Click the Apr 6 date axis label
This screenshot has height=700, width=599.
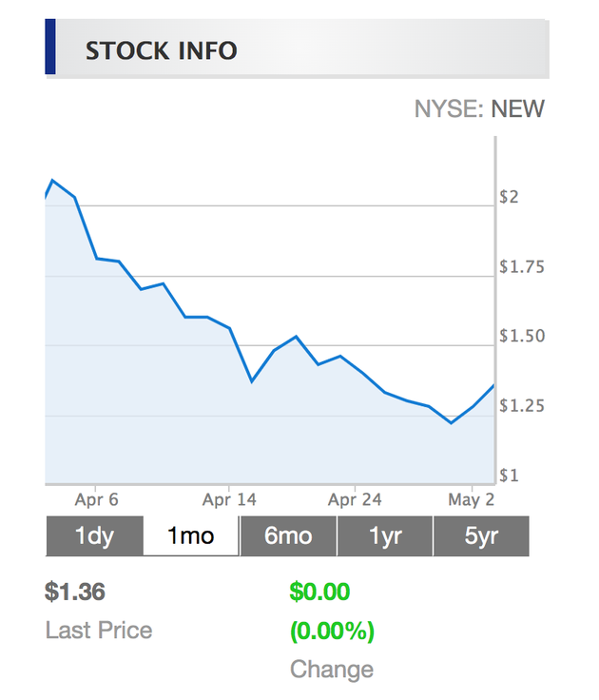[x=96, y=500]
